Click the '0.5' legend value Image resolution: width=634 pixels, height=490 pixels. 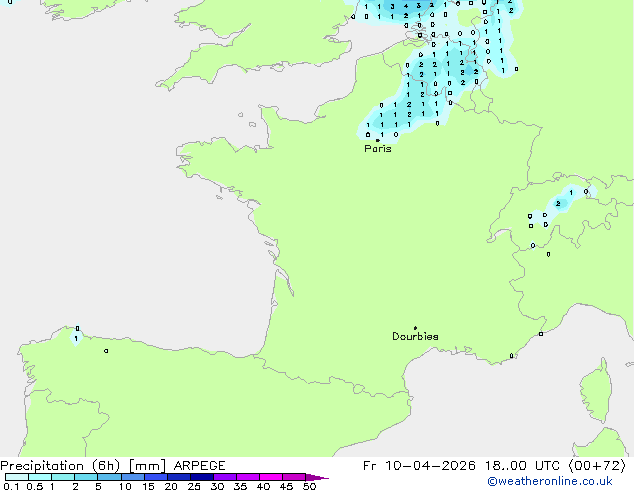coord(34,486)
